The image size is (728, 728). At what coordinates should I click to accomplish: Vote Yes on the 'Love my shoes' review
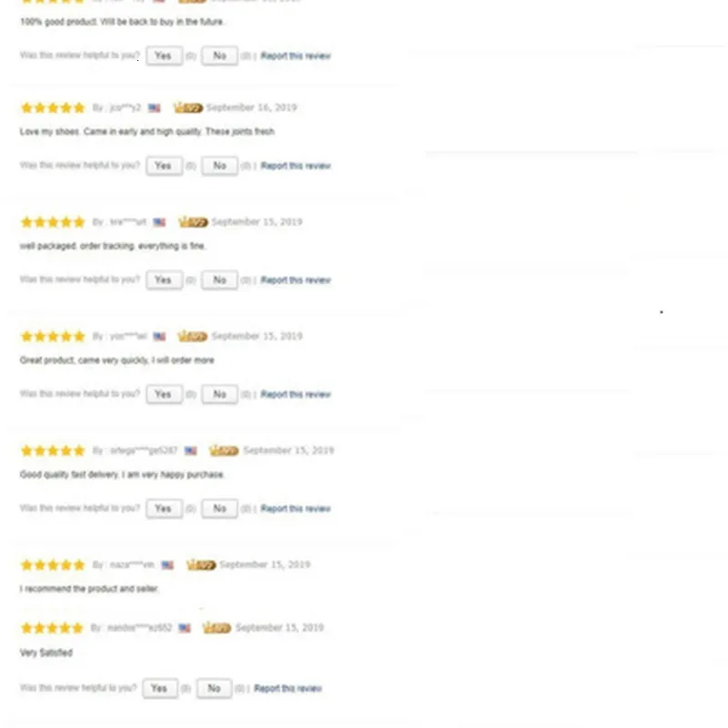(164, 166)
